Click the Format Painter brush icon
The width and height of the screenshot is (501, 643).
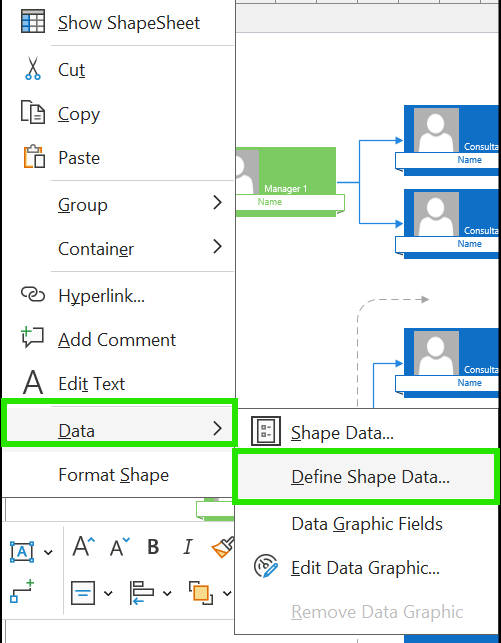pyautogui.click(x=223, y=547)
